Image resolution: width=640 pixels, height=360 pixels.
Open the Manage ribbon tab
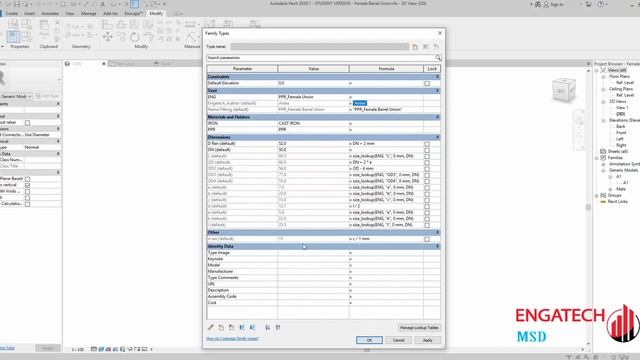[89, 13]
